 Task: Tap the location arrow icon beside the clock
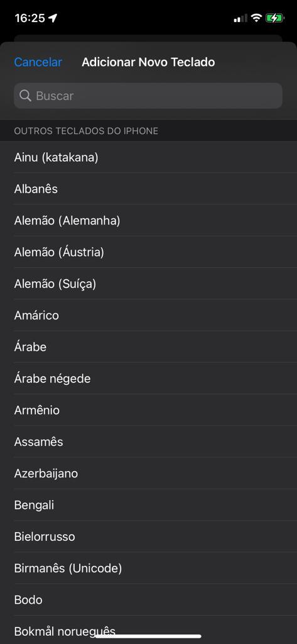click(53, 18)
